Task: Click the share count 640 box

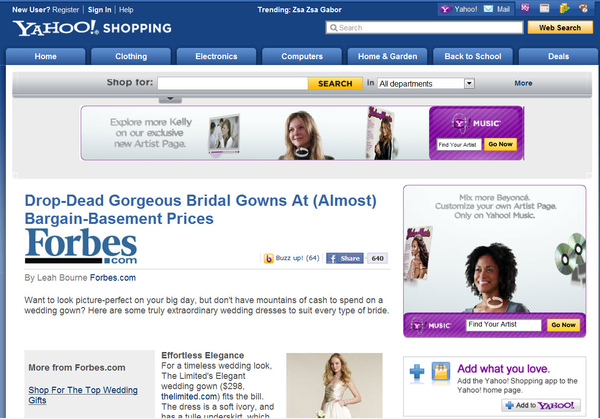Action: point(377,258)
